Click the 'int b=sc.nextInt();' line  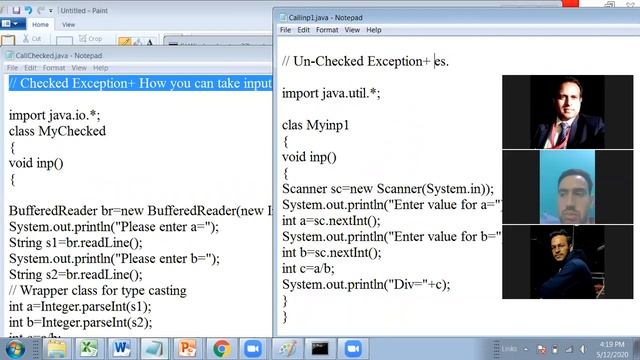[x=331, y=252]
